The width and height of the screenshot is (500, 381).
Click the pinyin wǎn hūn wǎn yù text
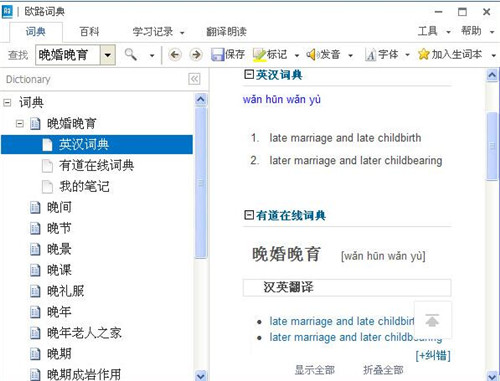282,99
